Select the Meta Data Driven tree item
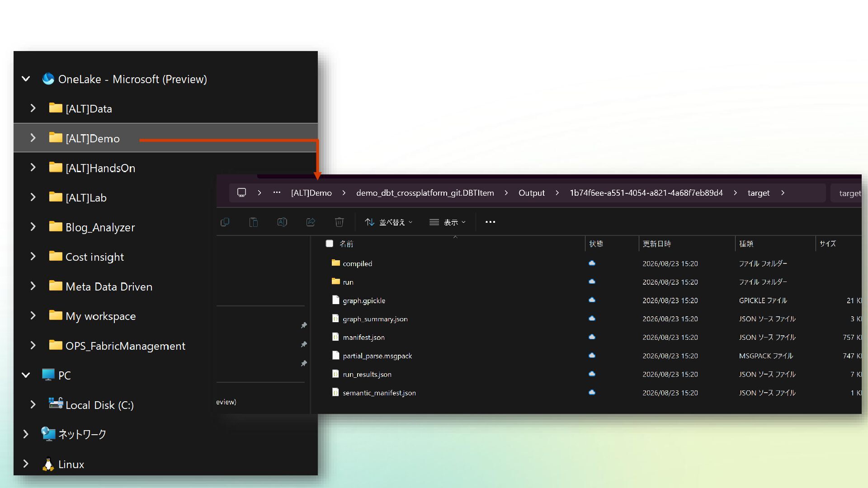868x488 pixels. tap(115, 286)
